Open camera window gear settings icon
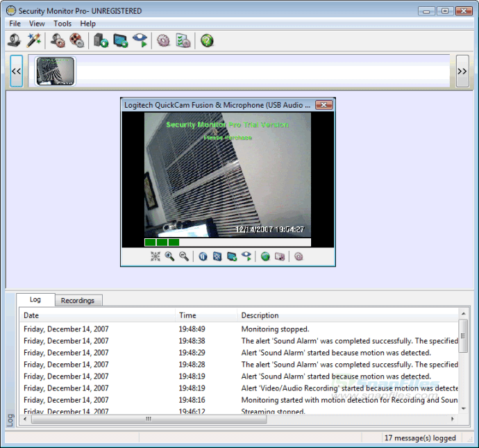The image size is (479, 448). pos(299,256)
